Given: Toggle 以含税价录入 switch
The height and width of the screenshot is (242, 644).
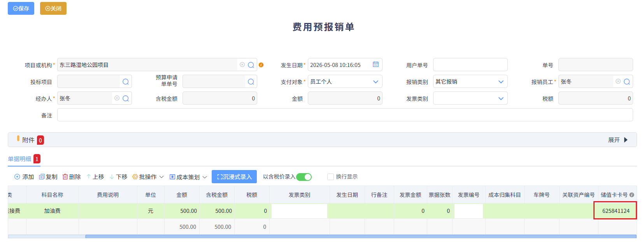Looking at the screenshot, I should pyautogui.click(x=304, y=177).
